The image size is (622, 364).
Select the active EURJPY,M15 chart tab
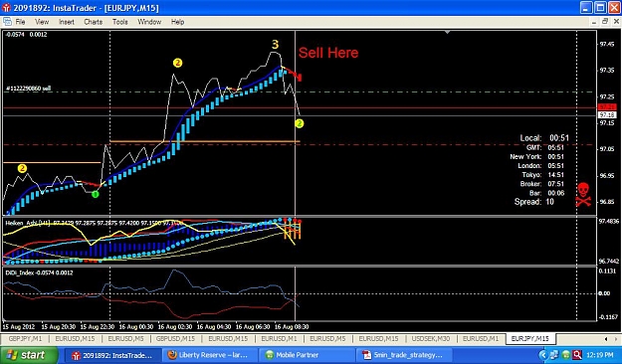tap(530, 338)
